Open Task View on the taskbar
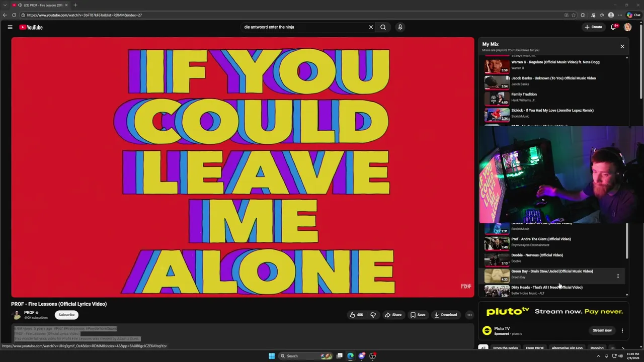This screenshot has width=644, height=362. (340, 356)
